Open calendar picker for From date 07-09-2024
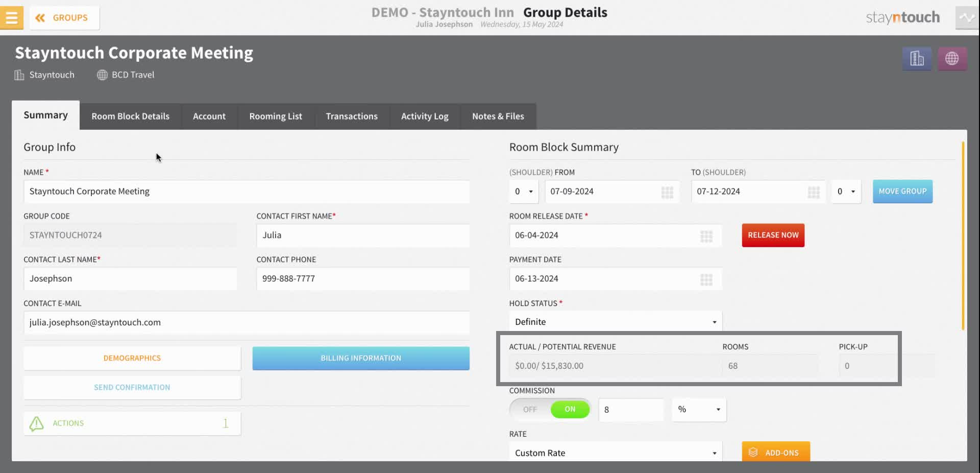The width and height of the screenshot is (980, 473). [667, 193]
